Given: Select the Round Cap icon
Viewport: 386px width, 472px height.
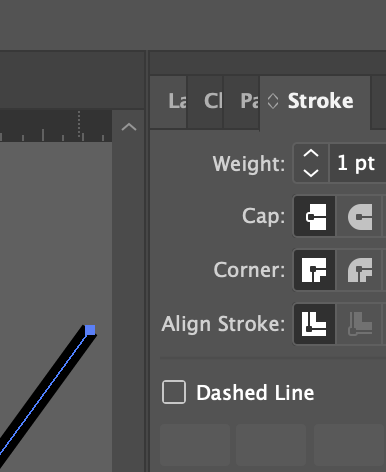Looking at the screenshot, I should coord(359,216).
